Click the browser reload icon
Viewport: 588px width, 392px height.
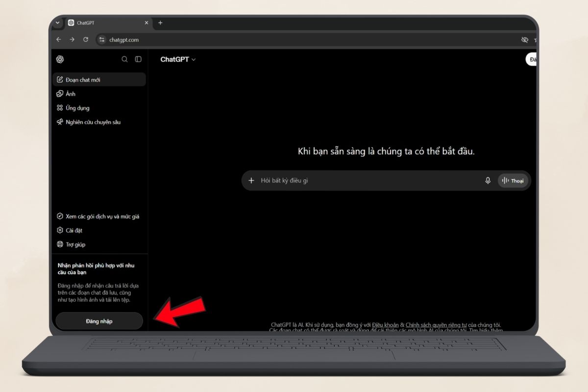(86, 40)
